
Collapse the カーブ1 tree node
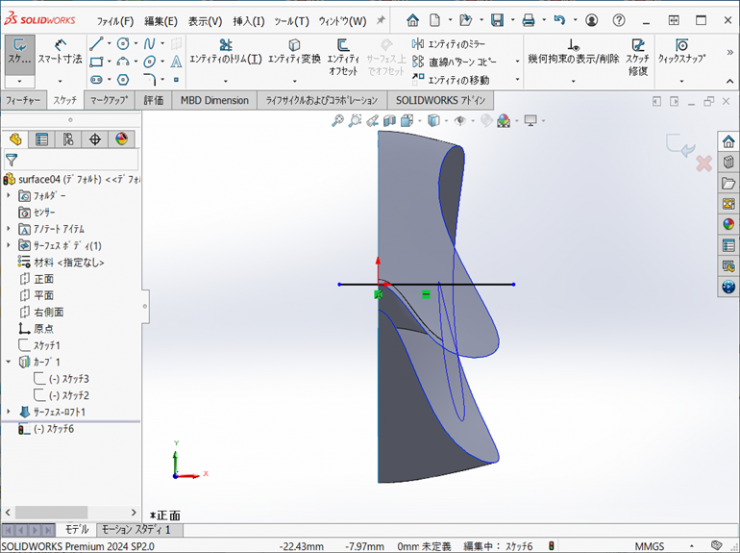tap(9, 362)
